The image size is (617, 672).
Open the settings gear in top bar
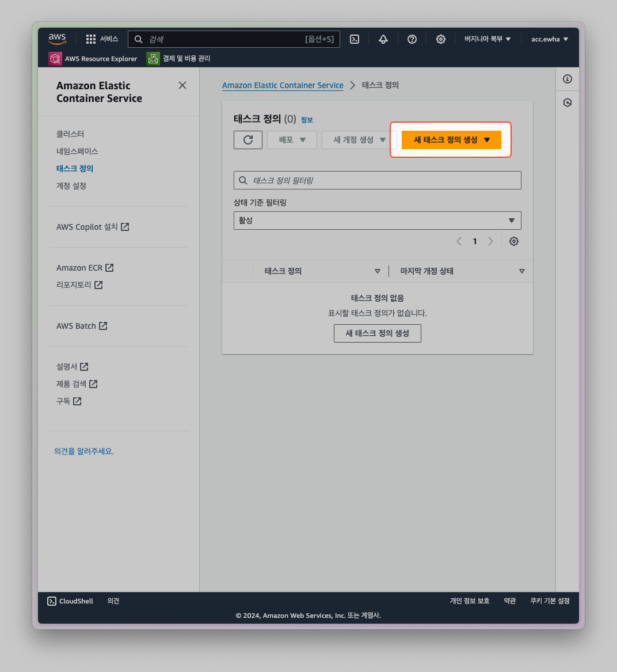[x=441, y=39]
